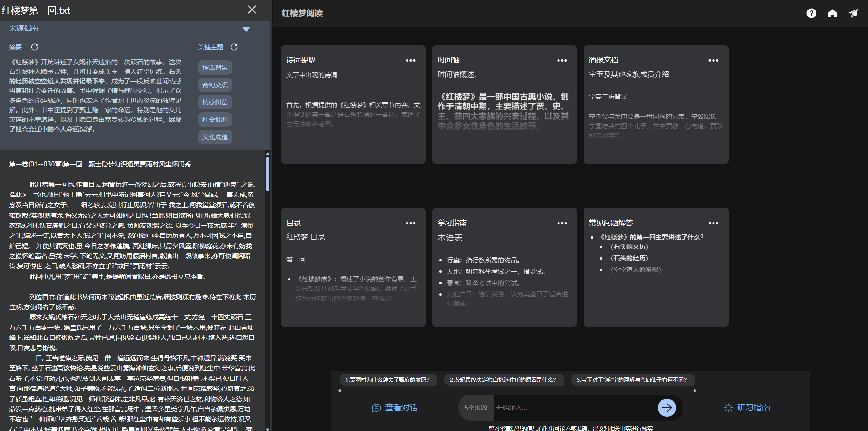
Task: Click the 关键主题 label
Action: pos(211,47)
